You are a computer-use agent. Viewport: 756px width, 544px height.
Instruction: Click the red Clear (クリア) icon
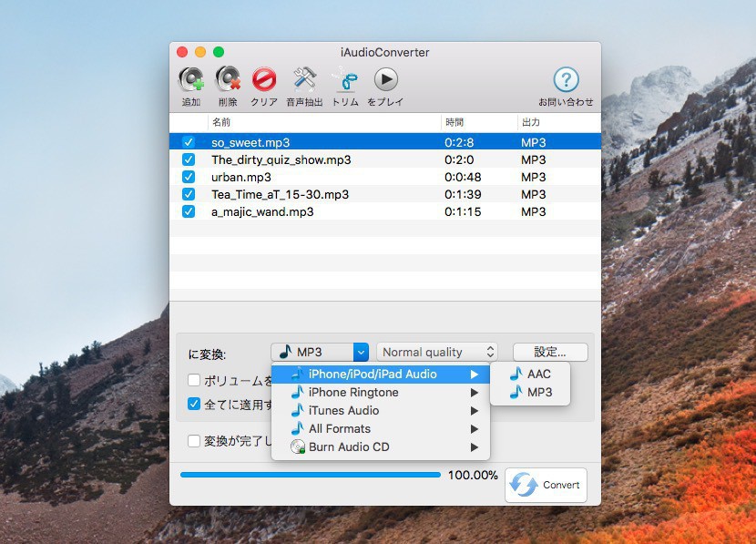click(264, 80)
